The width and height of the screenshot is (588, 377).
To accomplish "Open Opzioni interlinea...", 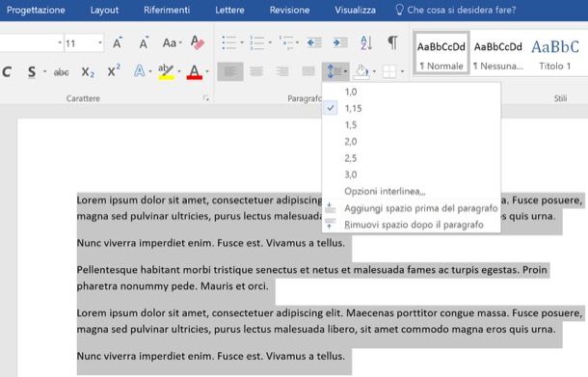I will (412, 191).
